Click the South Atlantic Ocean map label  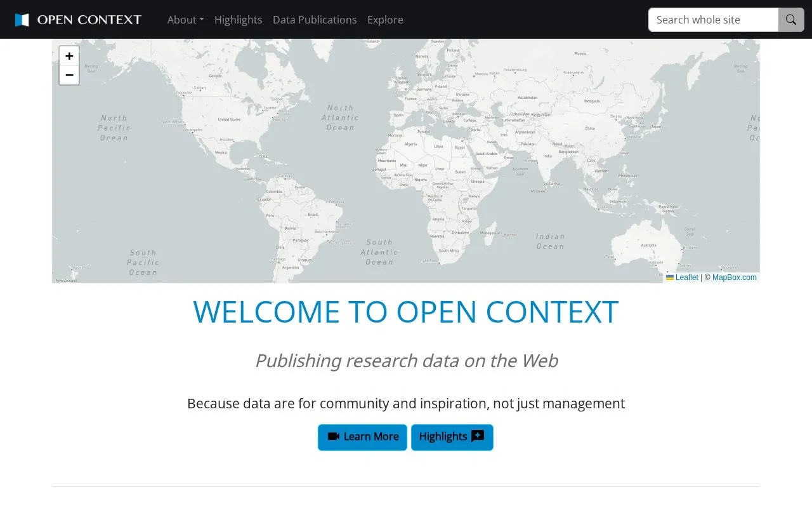(x=379, y=252)
